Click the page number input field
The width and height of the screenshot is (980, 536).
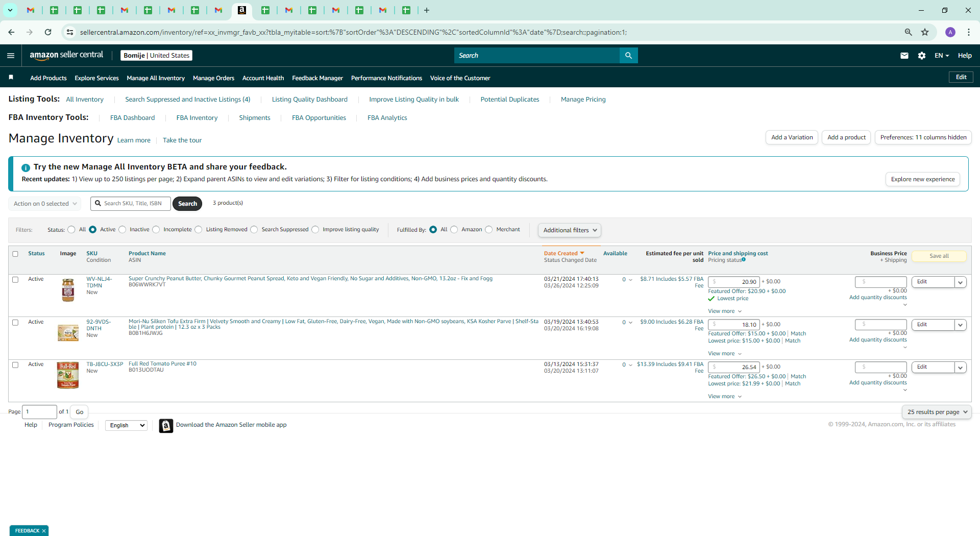point(39,412)
